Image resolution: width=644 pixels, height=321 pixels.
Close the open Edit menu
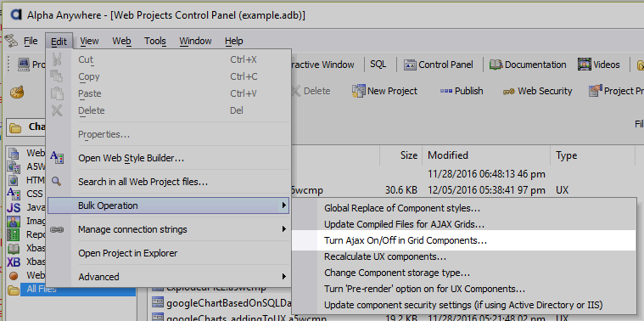click(59, 41)
